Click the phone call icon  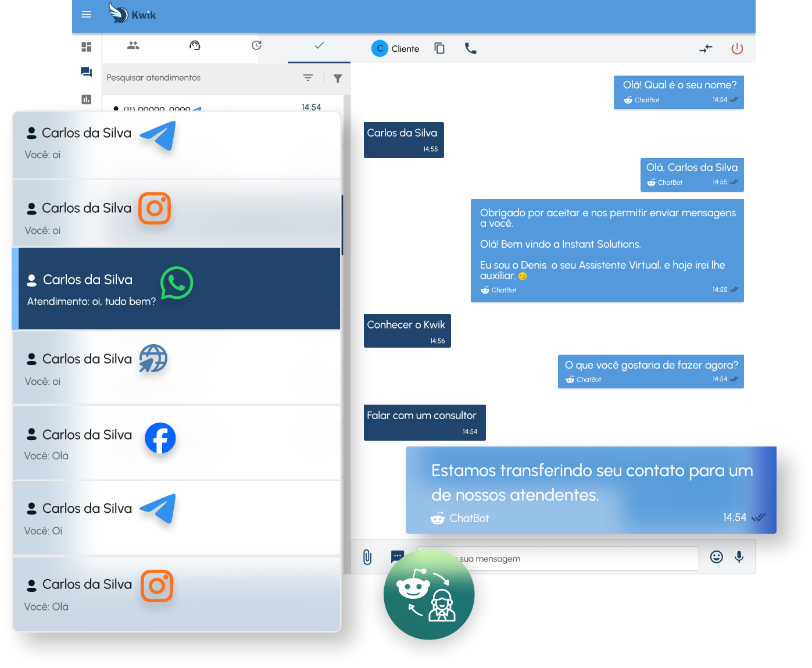[471, 49]
